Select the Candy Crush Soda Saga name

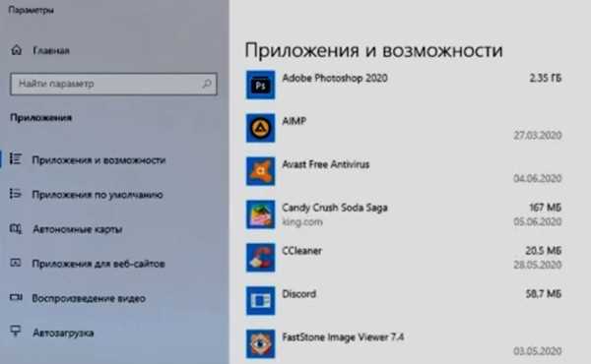coord(335,208)
